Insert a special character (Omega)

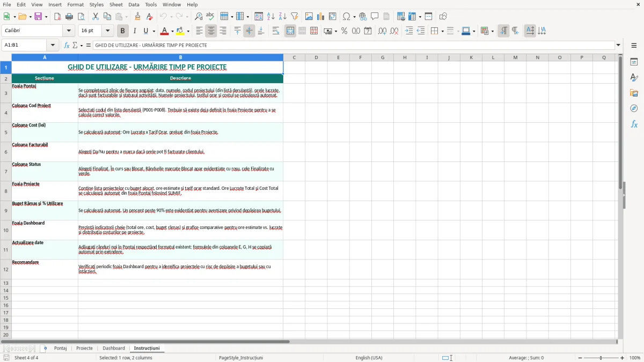point(346,17)
